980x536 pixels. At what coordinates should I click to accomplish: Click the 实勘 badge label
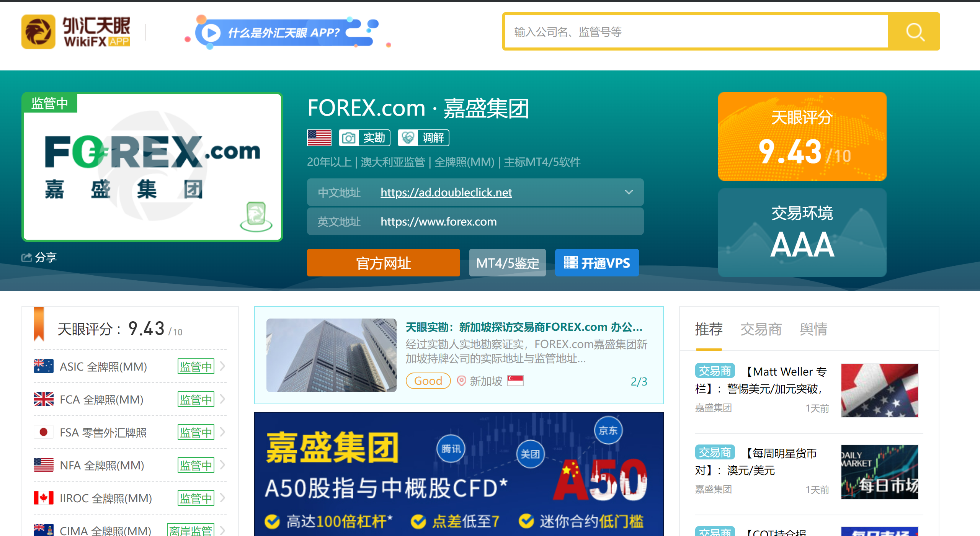[374, 138]
